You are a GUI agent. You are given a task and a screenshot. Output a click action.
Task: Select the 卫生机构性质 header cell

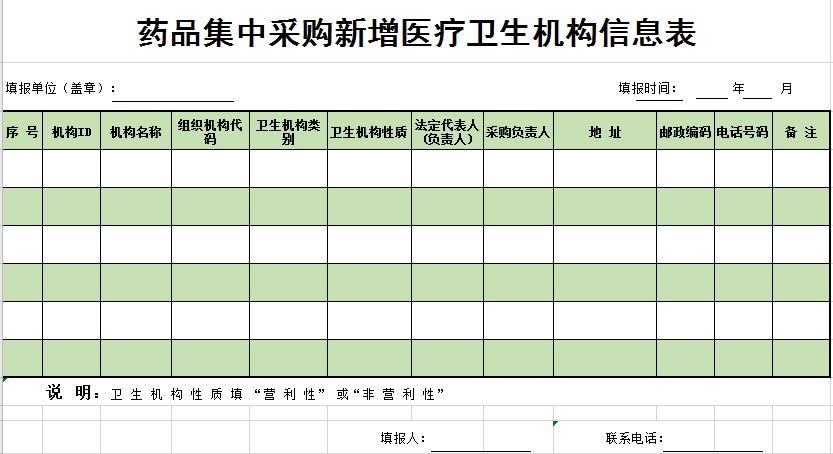(369, 131)
